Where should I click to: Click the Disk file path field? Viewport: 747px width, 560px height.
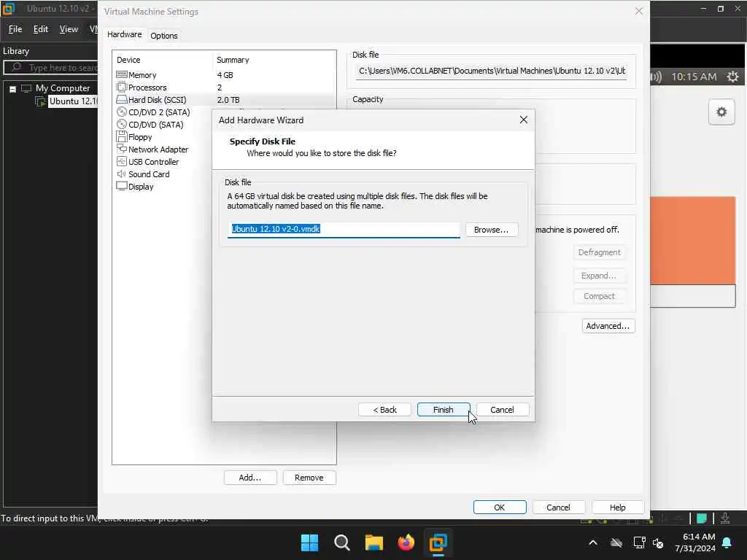492,71
